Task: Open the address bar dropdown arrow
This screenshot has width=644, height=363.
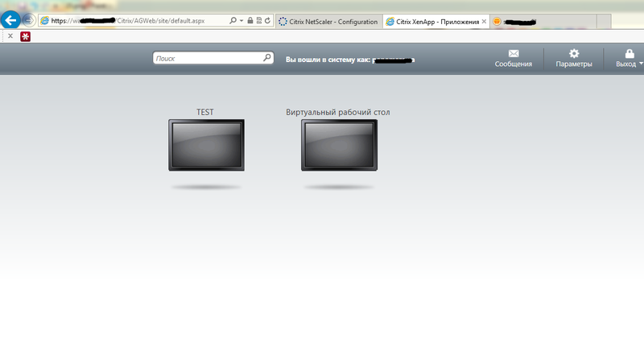Action: (x=242, y=21)
